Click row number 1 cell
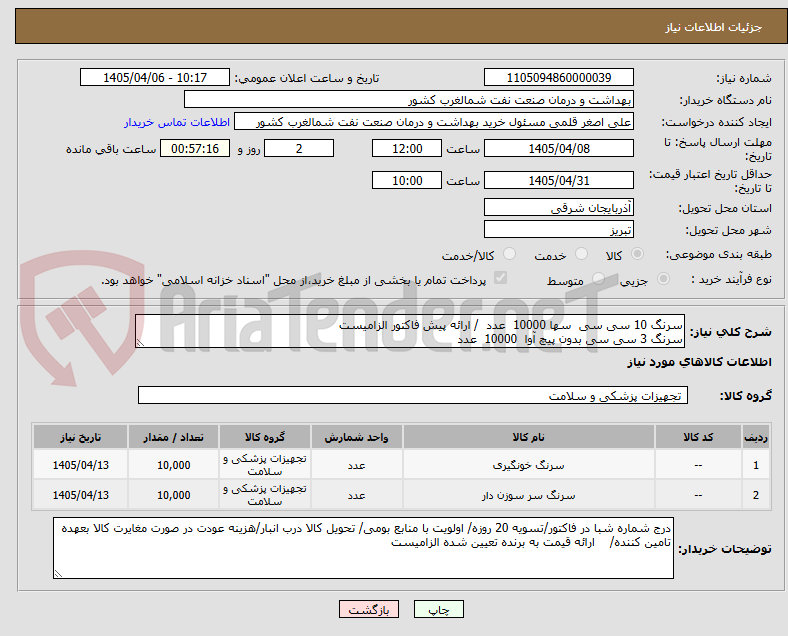 coord(756,465)
